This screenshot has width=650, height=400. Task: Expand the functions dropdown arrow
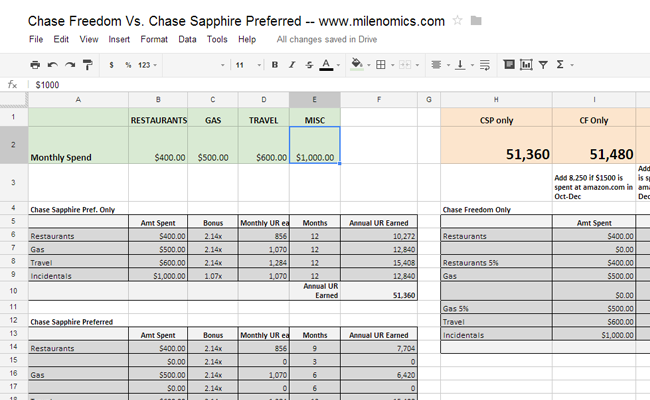click(572, 65)
